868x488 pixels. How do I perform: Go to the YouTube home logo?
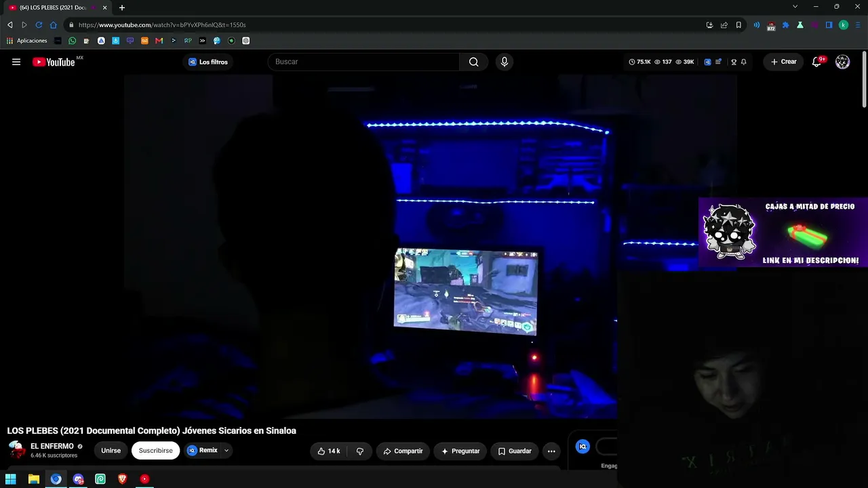[x=54, y=62]
